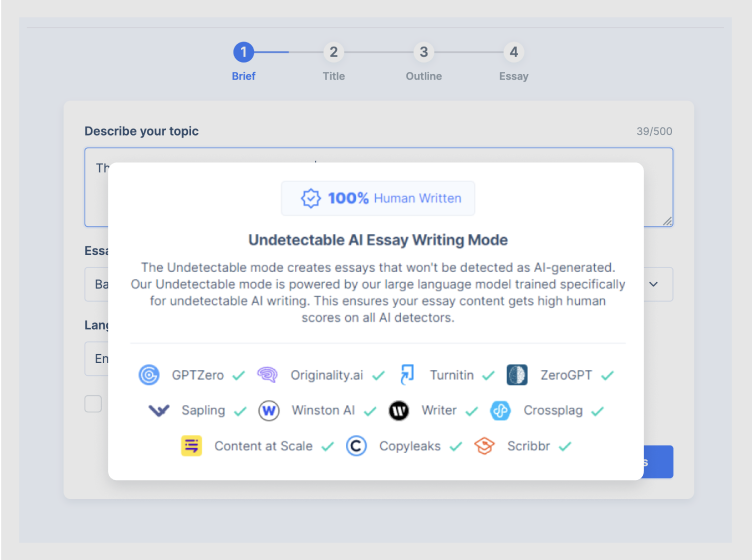Open the language dropdown field
Viewport: 752px width, 560px height.
pyautogui.click(x=96, y=359)
